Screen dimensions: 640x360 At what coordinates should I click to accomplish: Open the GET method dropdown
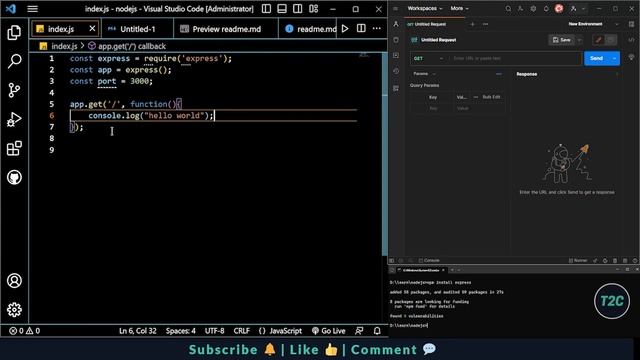coord(428,58)
